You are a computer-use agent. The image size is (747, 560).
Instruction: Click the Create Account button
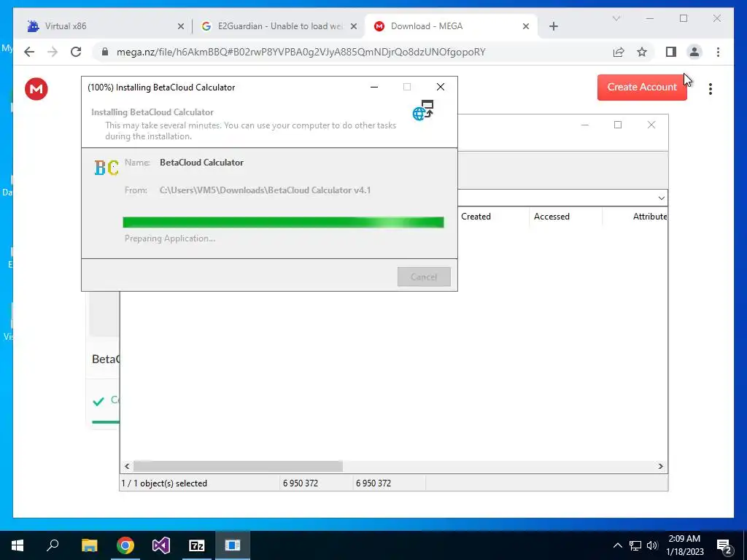click(x=642, y=87)
